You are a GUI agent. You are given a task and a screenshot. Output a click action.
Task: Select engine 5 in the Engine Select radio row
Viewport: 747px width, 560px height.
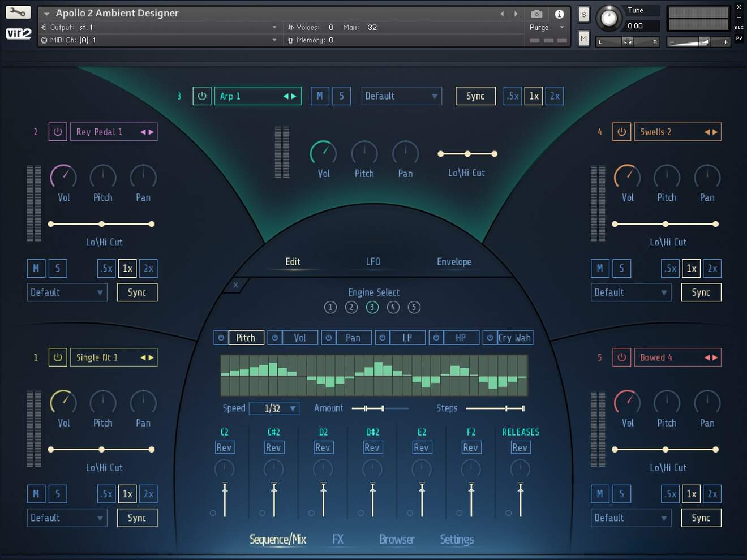pyautogui.click(x=414, y=307)
